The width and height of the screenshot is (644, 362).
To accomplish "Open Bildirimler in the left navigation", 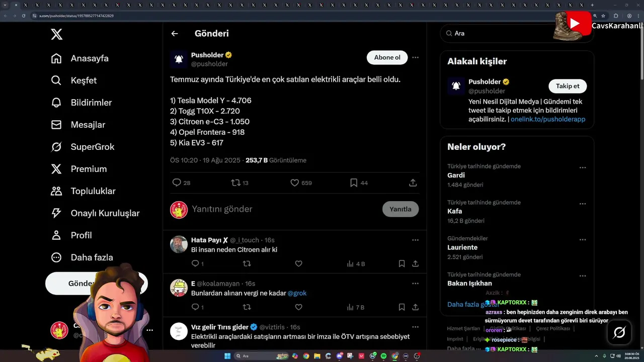I will click(x=82, y=103).
